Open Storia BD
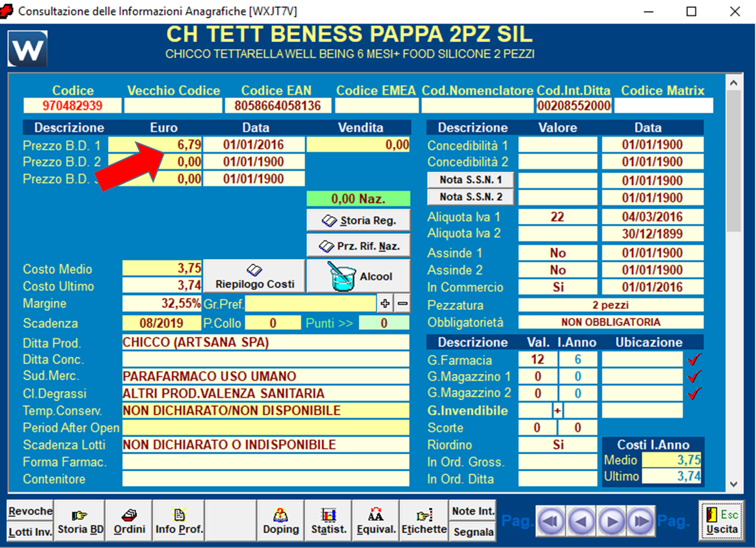Image resolution: width=756 pixels, height=548 pixels. 80,521
